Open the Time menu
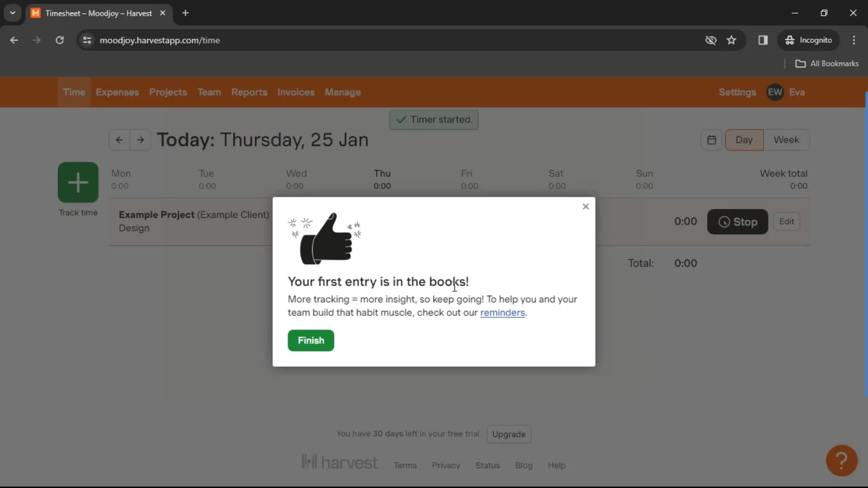Image resolution: width=868 pixels, height=488 pixels. 75,92
